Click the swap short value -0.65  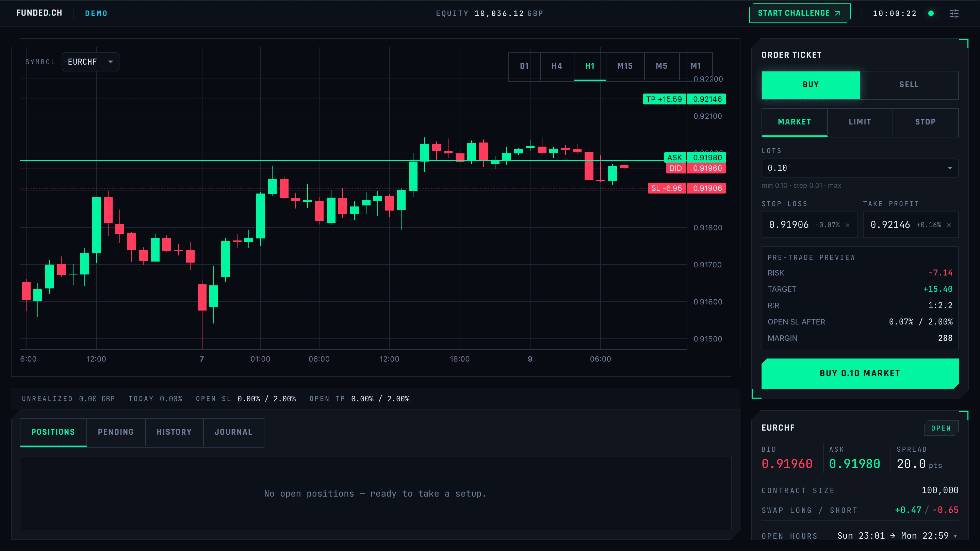[x=945, y=510]
